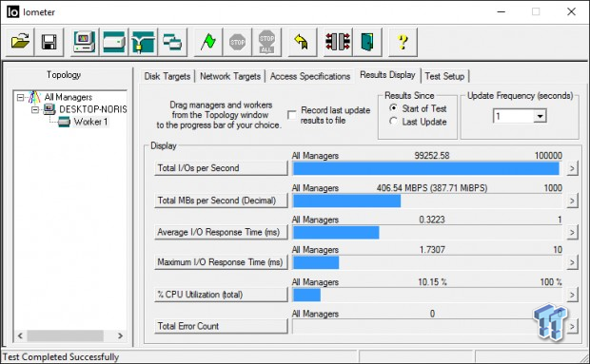Image resolution: width=590 pixels, height=364 pixels.
Task: Click the 406.54 MBPS (387.71 MiBPS) value
Action: tap(432, 188)
